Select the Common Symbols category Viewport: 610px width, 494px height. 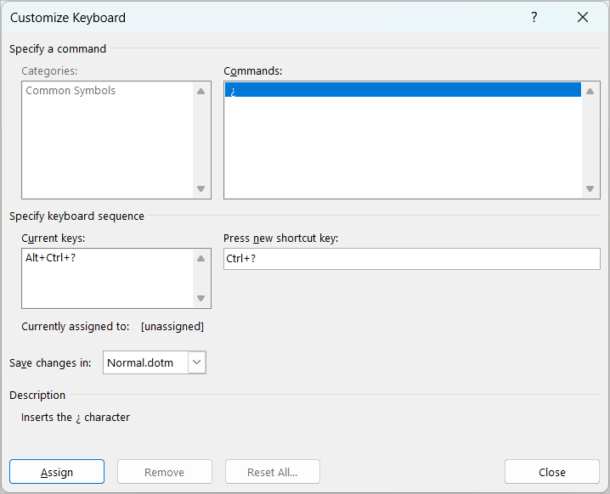point(70,91)
